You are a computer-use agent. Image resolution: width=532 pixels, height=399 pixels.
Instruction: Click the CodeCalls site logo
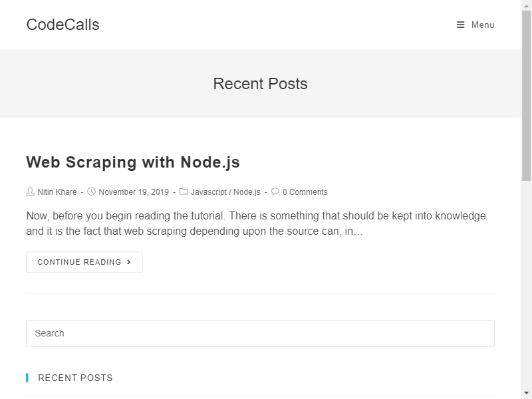click(63, 25)
